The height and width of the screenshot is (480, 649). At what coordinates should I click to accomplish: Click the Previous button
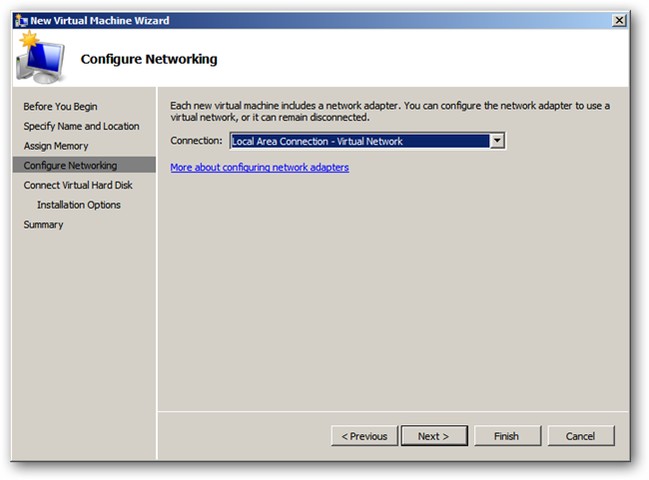tap(364, 436)
